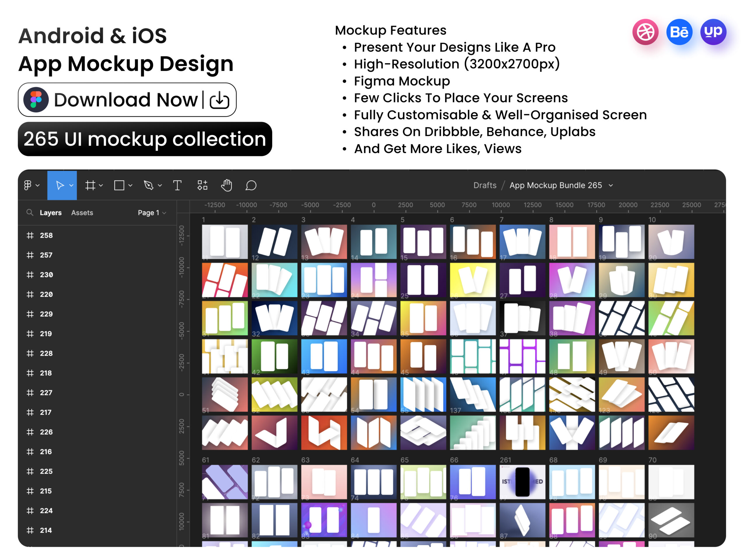This screenshot has height=560, width=747.
Task: Click frame icon of layer 230
Action: tap(30, 275)
